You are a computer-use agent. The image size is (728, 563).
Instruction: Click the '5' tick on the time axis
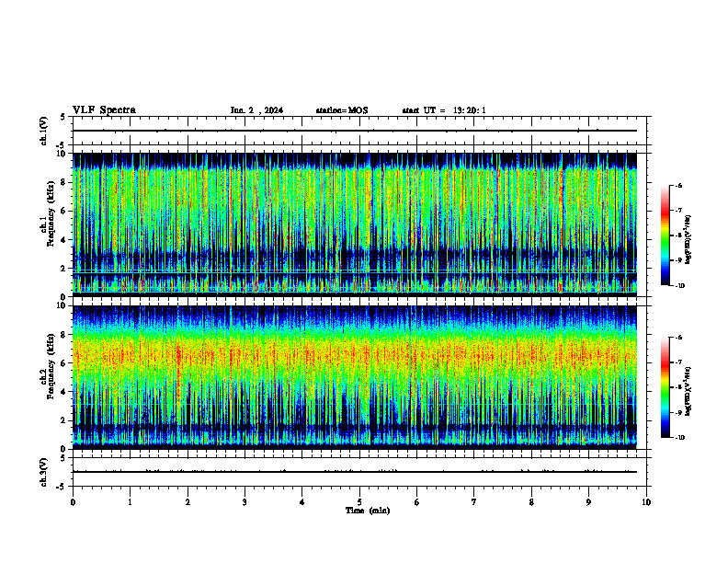[x=359, y=502]
